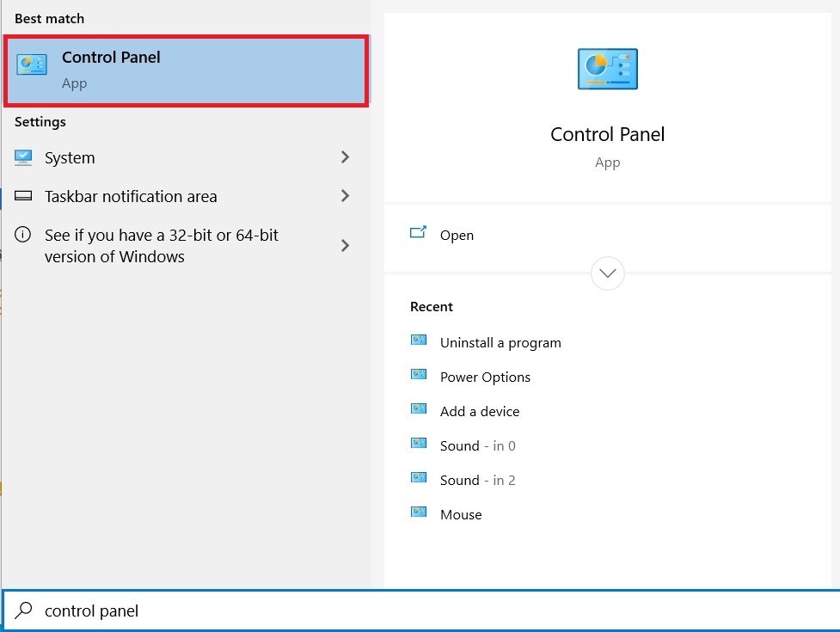Image resolution: width=840 pixels, height=632 pixels.
Task: Open recent item Uninstall a program
Action: (x=500, y=343)
